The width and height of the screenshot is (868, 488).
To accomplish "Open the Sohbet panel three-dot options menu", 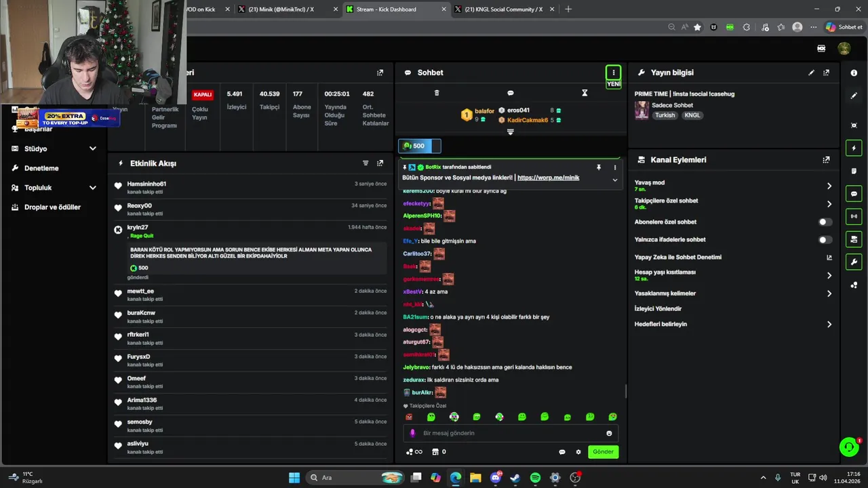I will (x=613, y=73).
